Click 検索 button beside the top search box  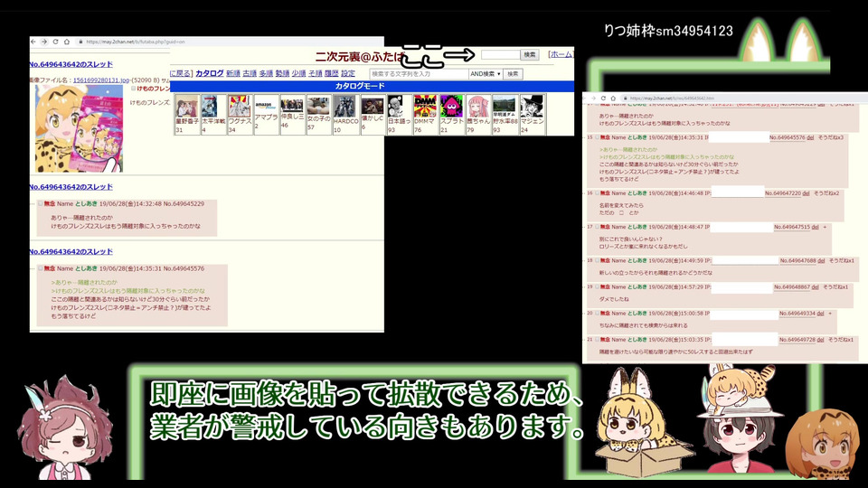[x=530, y=54]
